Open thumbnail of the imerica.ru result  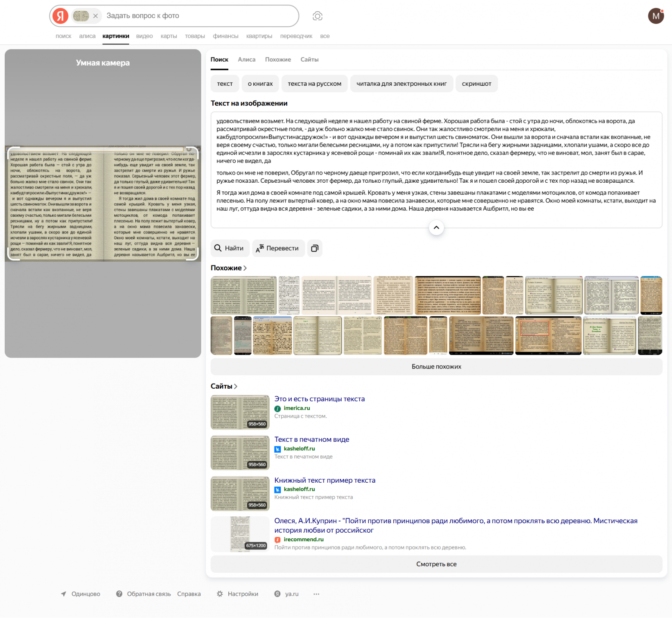240,412
